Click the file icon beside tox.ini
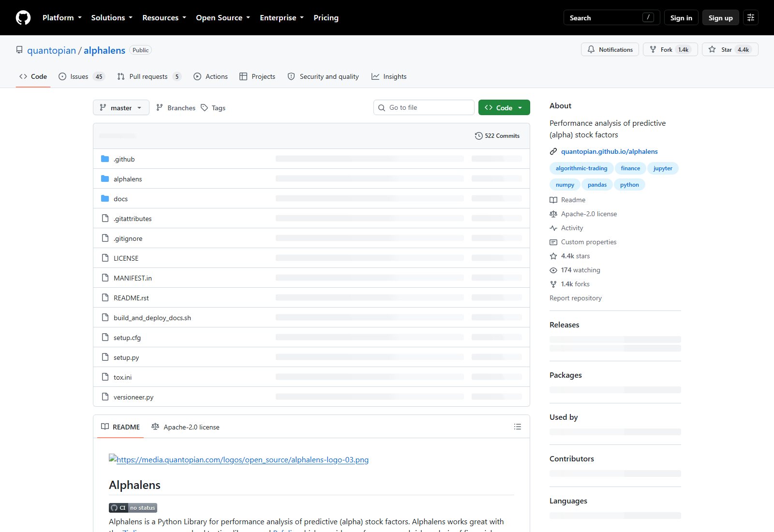Screen dimensions: 774x532 tap(105, 377)
